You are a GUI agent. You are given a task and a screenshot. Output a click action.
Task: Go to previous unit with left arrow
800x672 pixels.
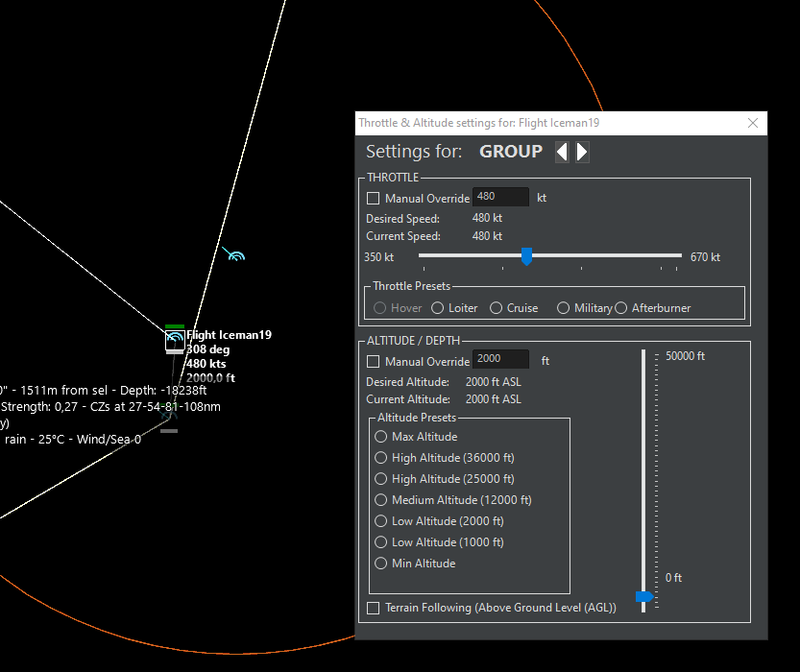click(x=562, y=152)
